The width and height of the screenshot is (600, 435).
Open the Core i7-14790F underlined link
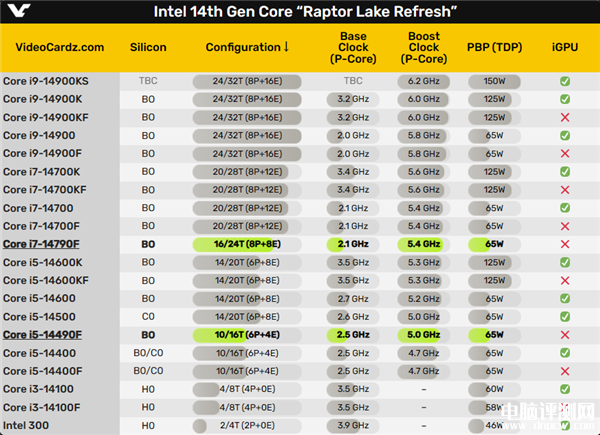pyautogui.click(x=41, y=244)
